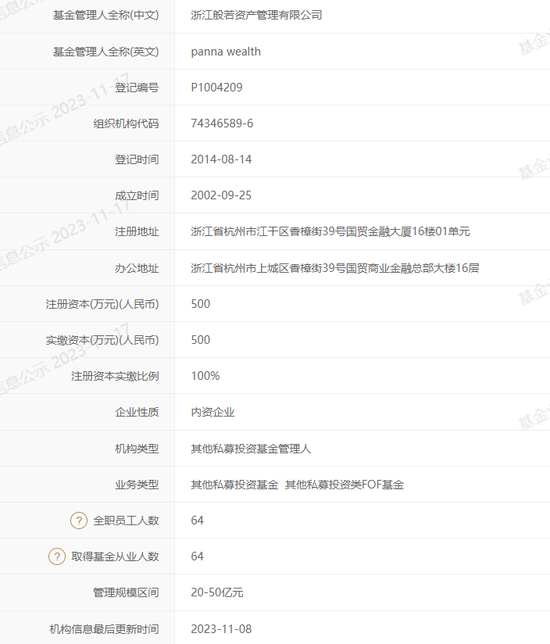
Task: Click label 办公地址
Action: coord(137,268)
